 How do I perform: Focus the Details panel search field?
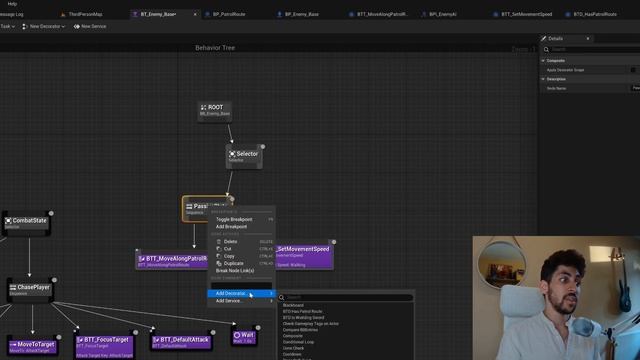click(594, 49)
